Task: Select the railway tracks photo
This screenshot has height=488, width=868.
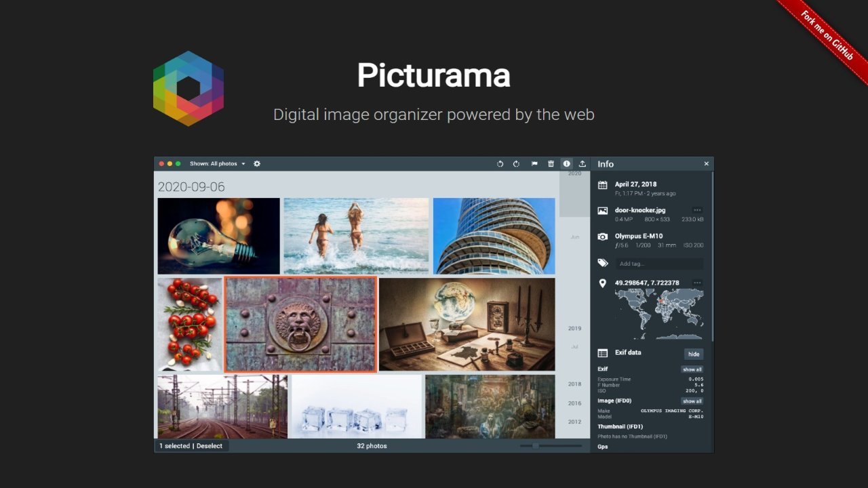Action: 222,407
